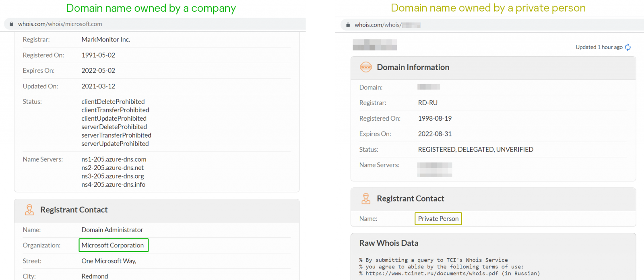Viewport: 644px width, 280px height.
Task: Select the 'Domain Administrator' name value
Action: (112, 230)
